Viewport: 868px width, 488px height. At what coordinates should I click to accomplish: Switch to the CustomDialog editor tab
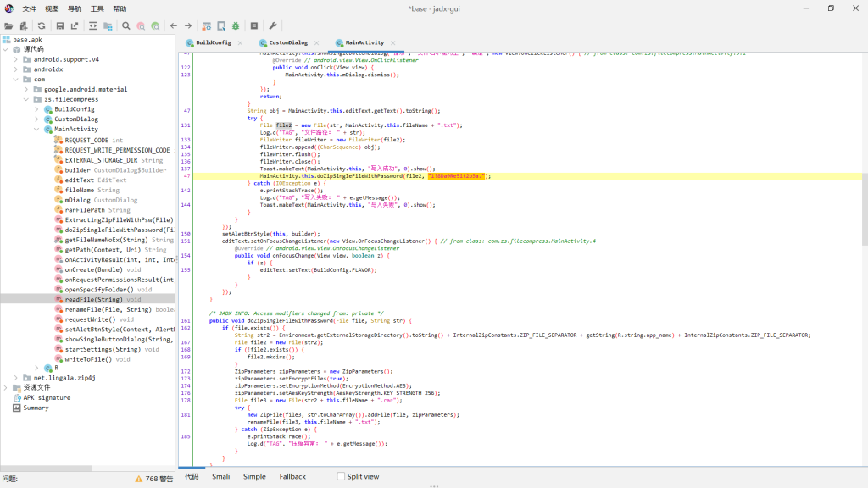288,42
